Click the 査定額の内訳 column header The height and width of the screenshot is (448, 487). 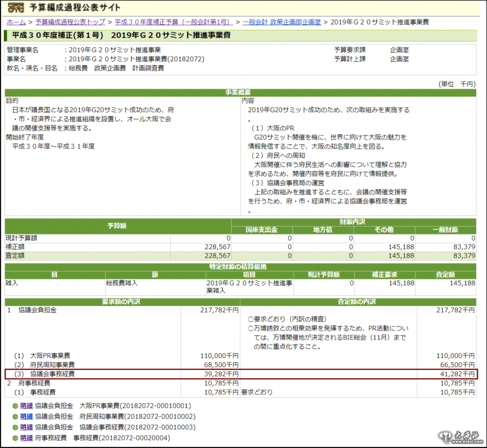pyautogui.click(x=357, y=302)
